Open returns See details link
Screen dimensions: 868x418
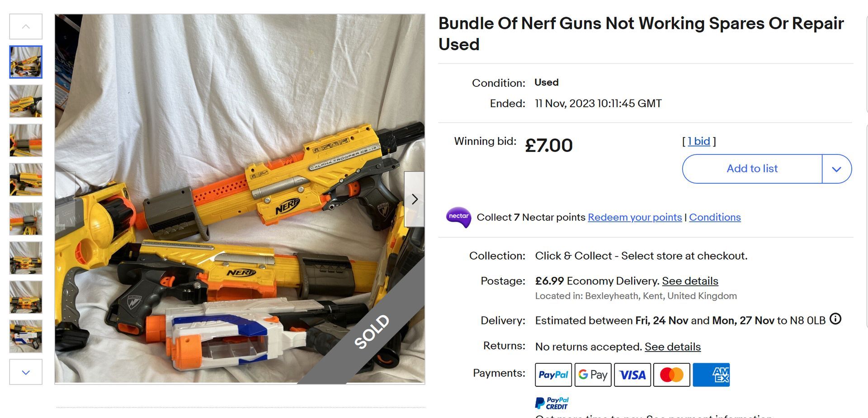672,347
